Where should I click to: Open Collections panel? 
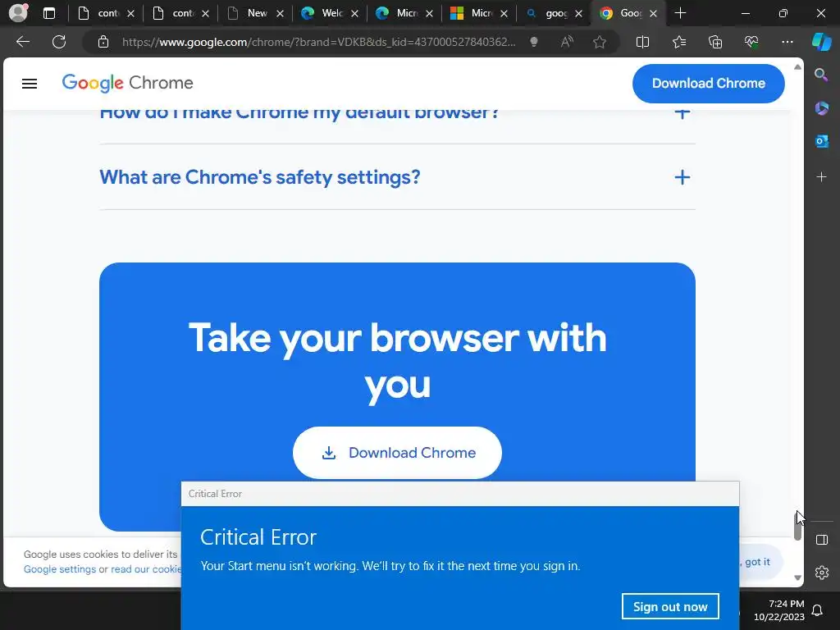click(x=715, y=42)
